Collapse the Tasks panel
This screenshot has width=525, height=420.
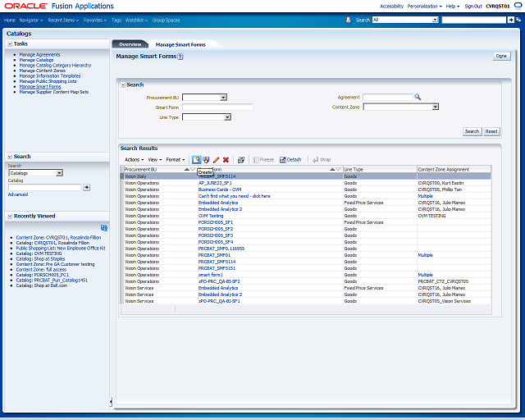tap(10, 43)
